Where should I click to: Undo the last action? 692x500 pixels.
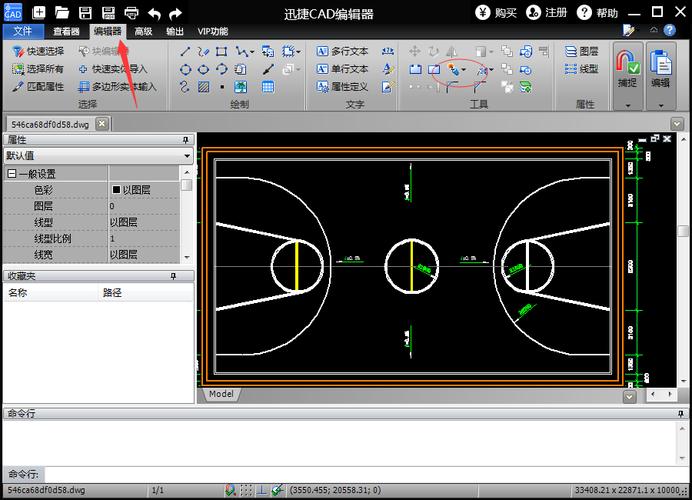point(154,13)
